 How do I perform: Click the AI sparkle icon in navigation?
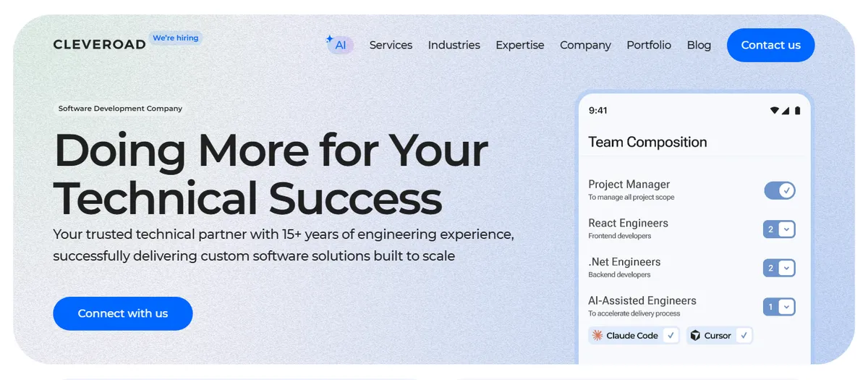tap(330, 39)
